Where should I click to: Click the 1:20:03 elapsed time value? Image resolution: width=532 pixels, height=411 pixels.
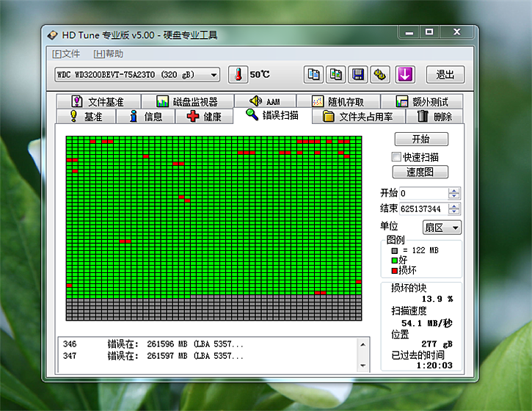pos(434,365)
